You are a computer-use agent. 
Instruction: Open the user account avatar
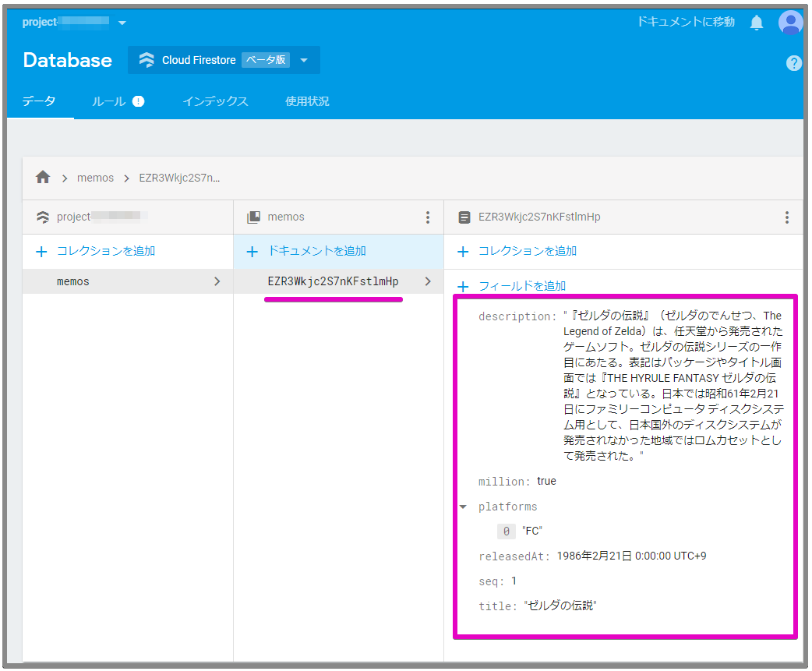point(790,23)
